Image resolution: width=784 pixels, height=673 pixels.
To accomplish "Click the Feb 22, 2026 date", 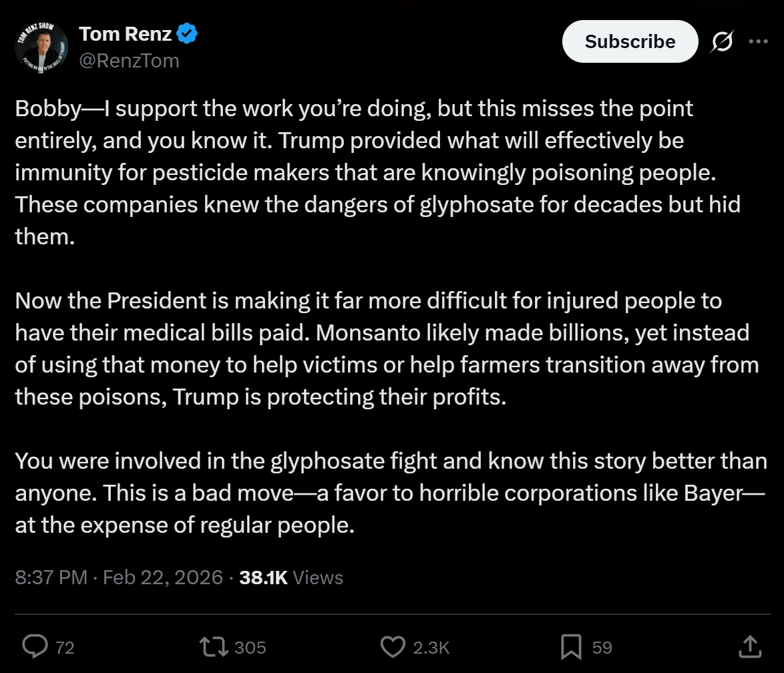I will (x=162, y=578).
